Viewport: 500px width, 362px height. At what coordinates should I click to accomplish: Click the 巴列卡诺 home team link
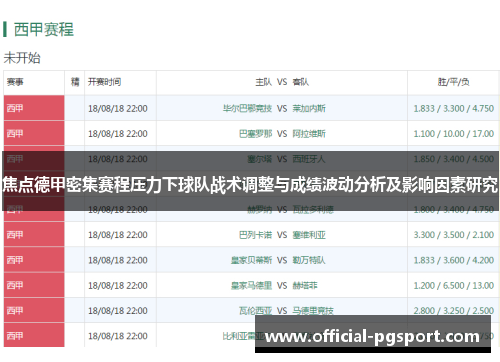(x=255, y=235)
